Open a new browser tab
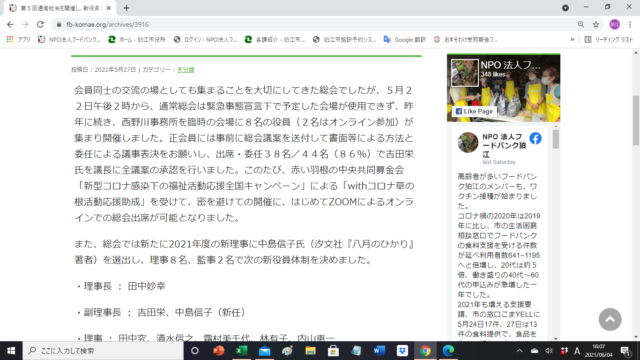 coord(126,8)
